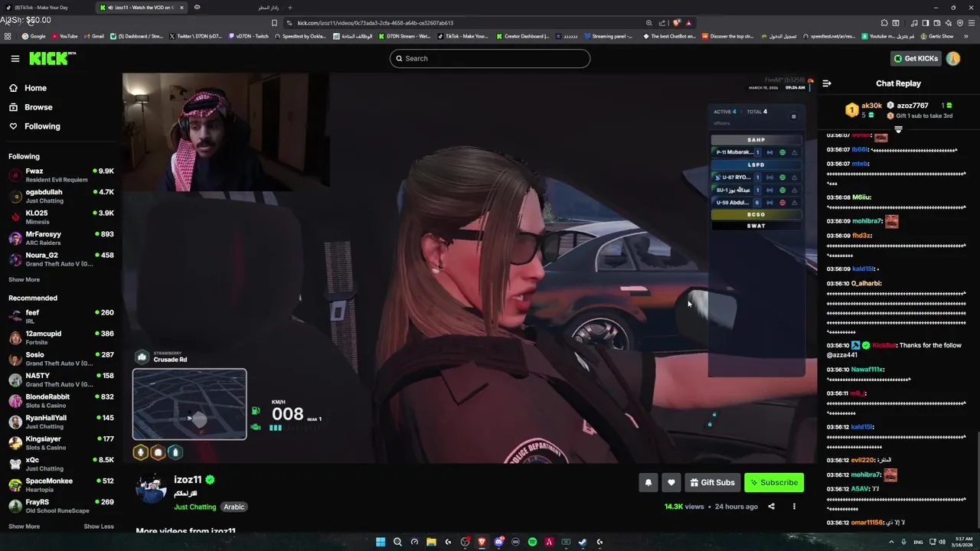This screenshot has width=980, height=551.
Task: Open Windows taskbar search
Action: click(397, 542)
